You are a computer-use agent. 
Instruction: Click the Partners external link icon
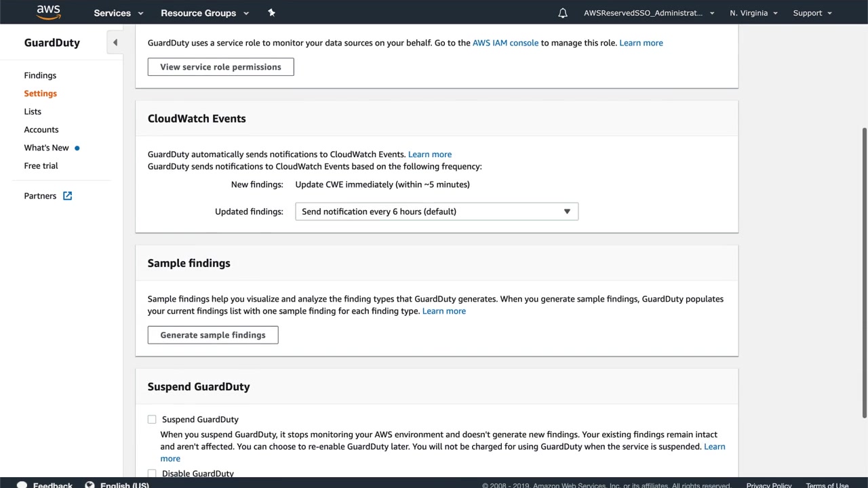(x=68, y=196)
